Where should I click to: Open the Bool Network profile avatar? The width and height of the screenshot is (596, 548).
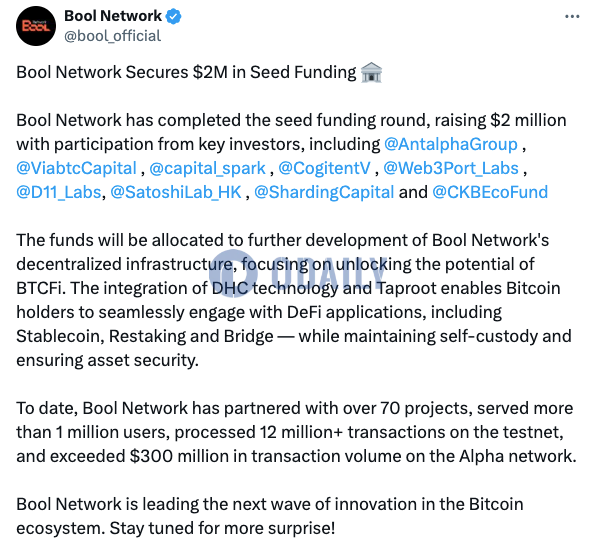tap(36, 26)
